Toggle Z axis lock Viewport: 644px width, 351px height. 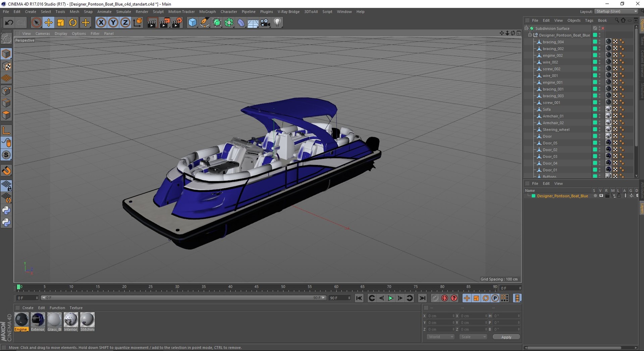125,23
